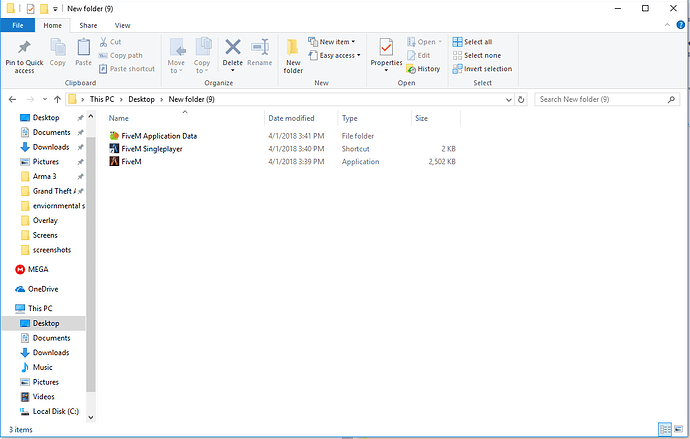Refresh the folder view
Viewport: 690px width, 439px height.
521,100
